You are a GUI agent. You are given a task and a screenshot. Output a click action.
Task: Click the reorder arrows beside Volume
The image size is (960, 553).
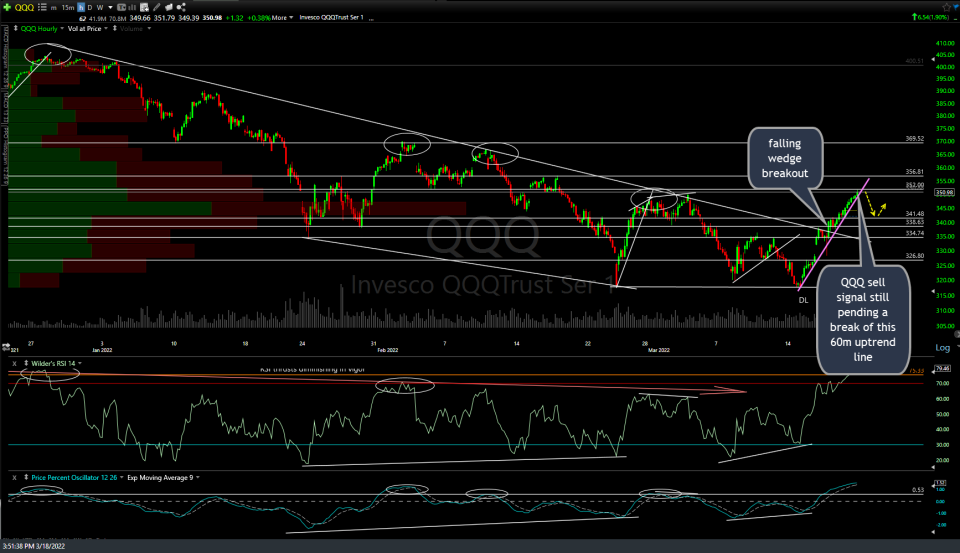point(115,28)
